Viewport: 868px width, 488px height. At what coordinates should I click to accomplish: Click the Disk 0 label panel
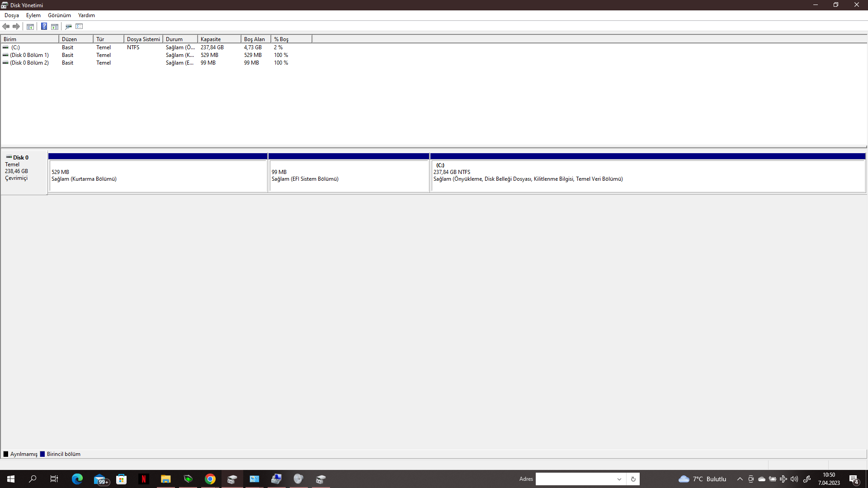coord(24,172)
